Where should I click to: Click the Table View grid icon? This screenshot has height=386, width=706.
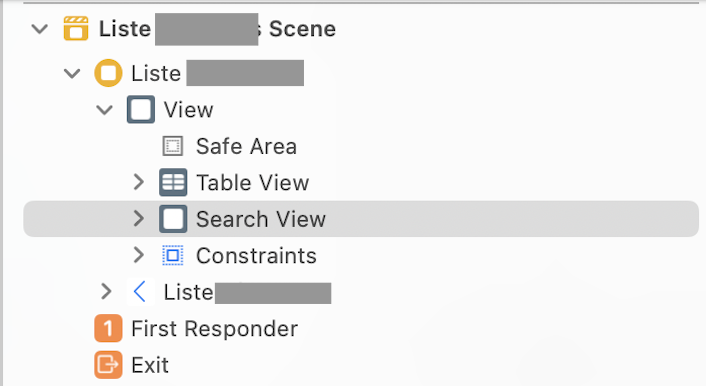coord(173,182)
